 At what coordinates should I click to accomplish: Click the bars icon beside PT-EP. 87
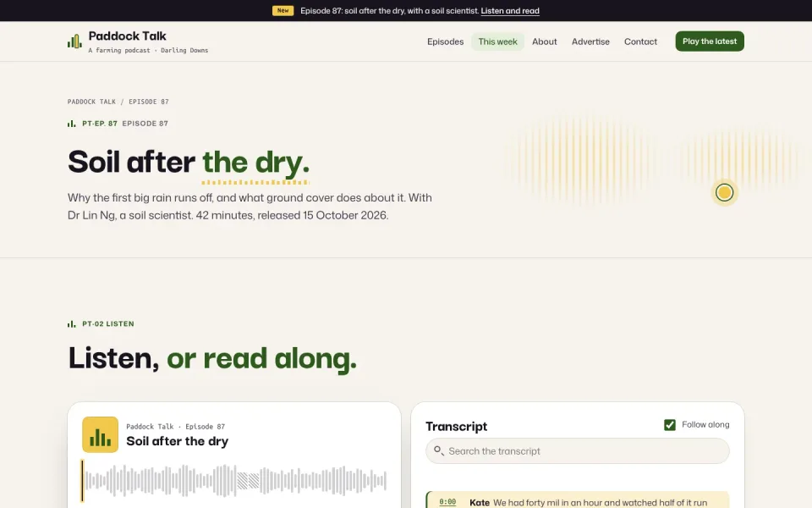[71, 124]
